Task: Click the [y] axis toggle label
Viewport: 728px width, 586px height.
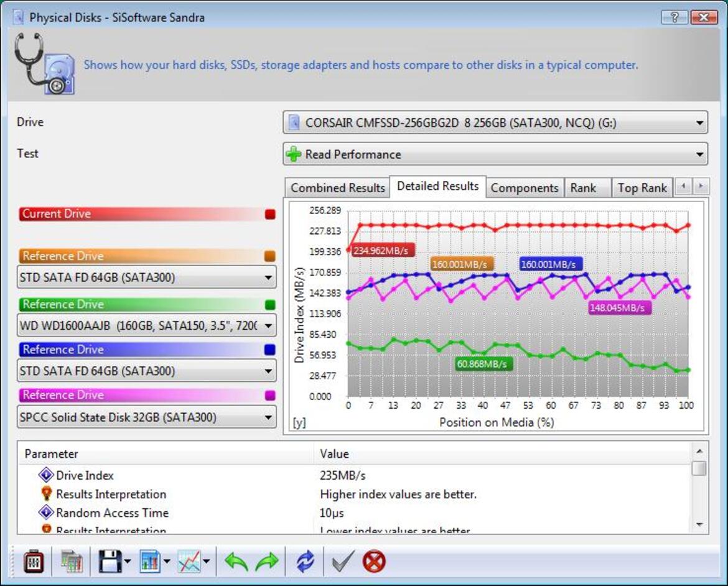Action: point(299,422)
